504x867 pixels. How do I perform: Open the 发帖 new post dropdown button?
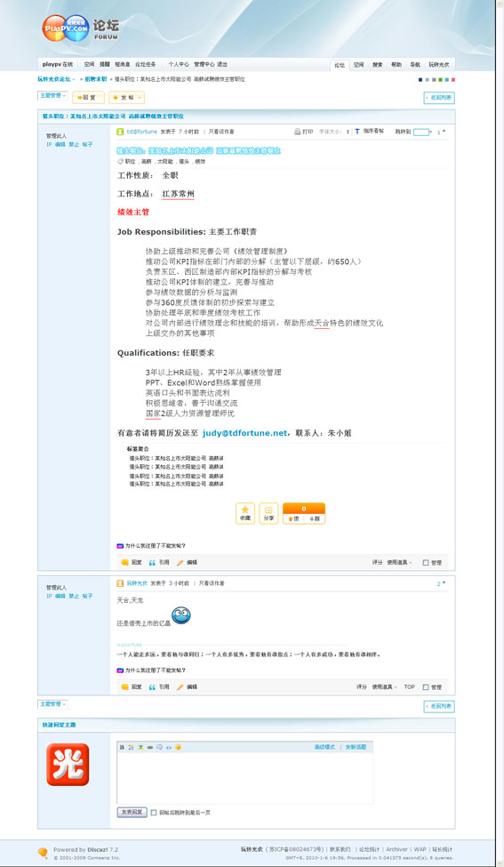[126, 97]
